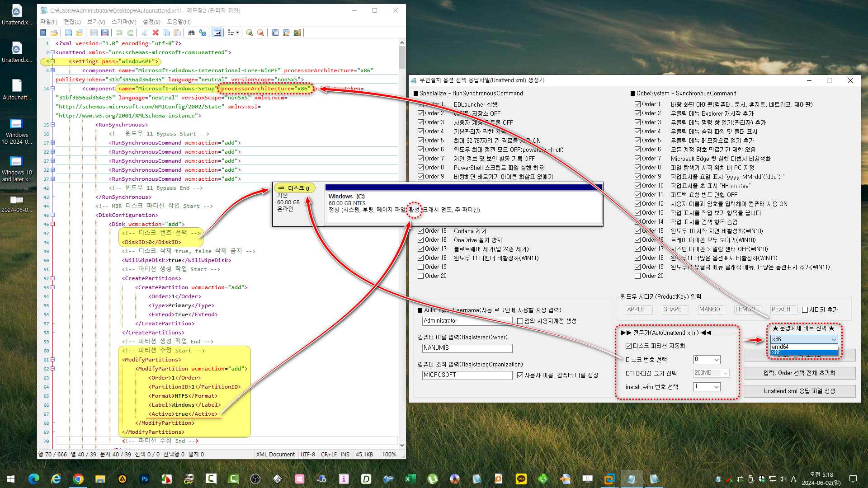Collapse the ModifyPartitions fold marker on line 61
Image resolution: width=868 pixels, height=488 pixels.
click(x=52, y=360)
